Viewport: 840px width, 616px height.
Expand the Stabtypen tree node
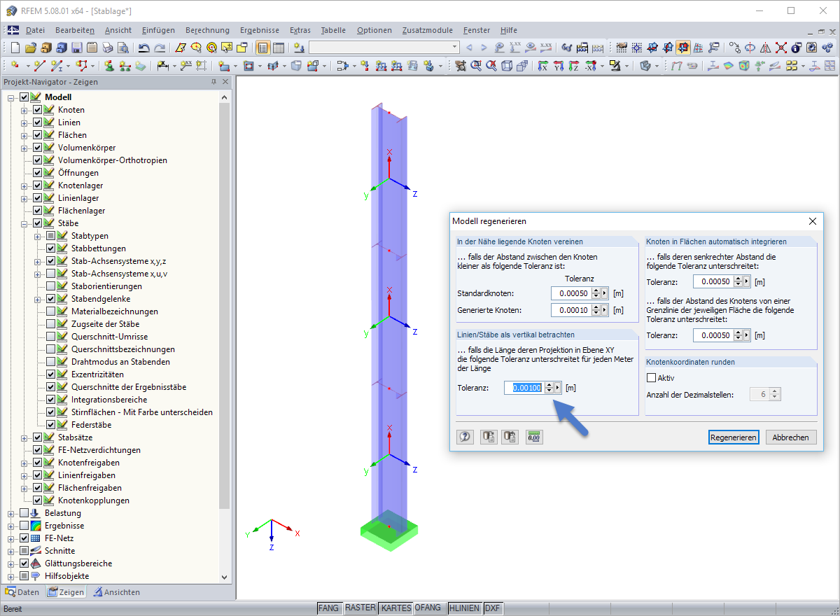(38, 236)
